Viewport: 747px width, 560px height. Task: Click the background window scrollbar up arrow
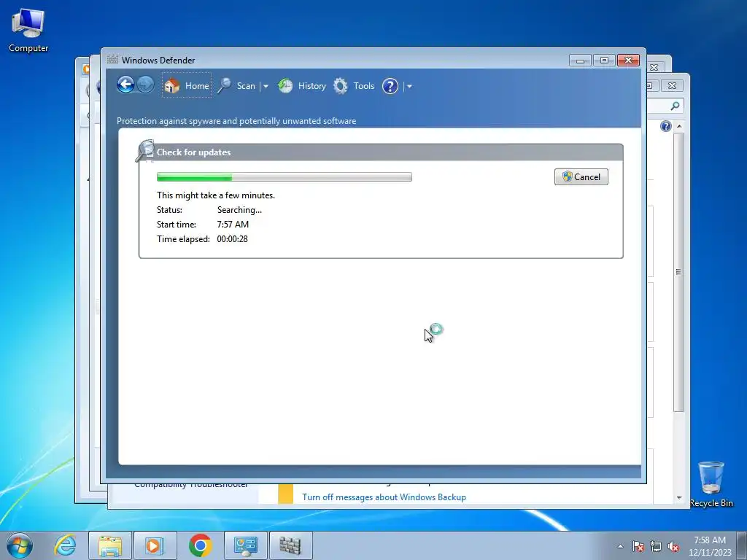coord(679,125)
